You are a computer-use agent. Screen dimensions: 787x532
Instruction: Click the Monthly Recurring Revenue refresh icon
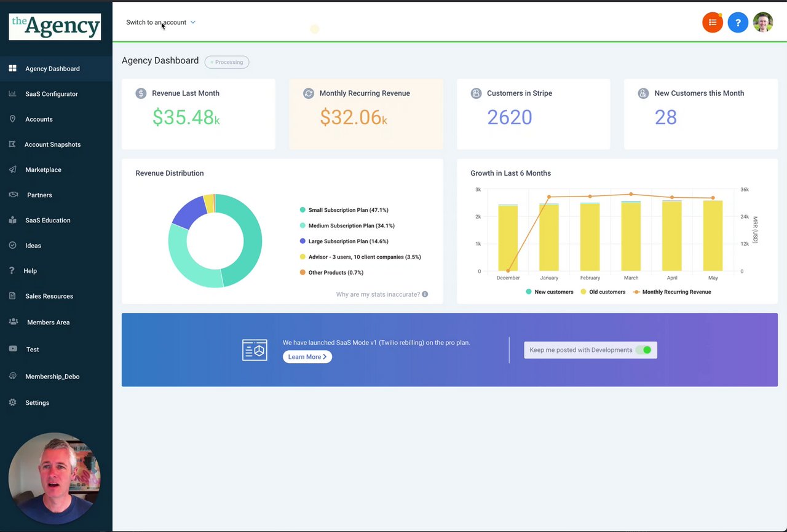[309, 93]
